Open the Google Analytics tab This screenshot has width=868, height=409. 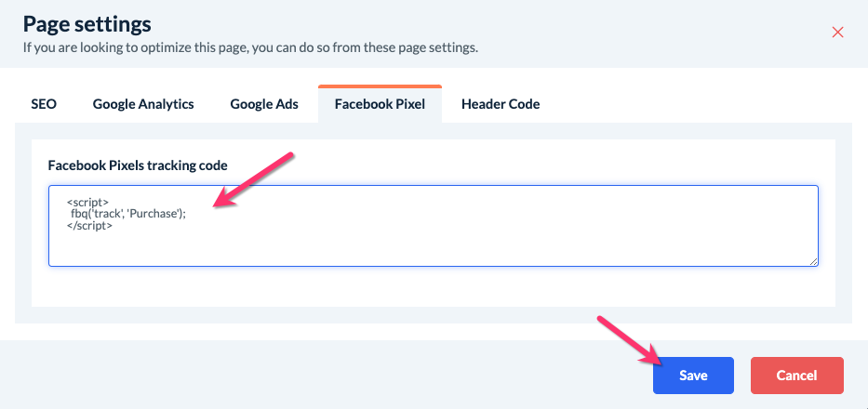pos(143,104)
